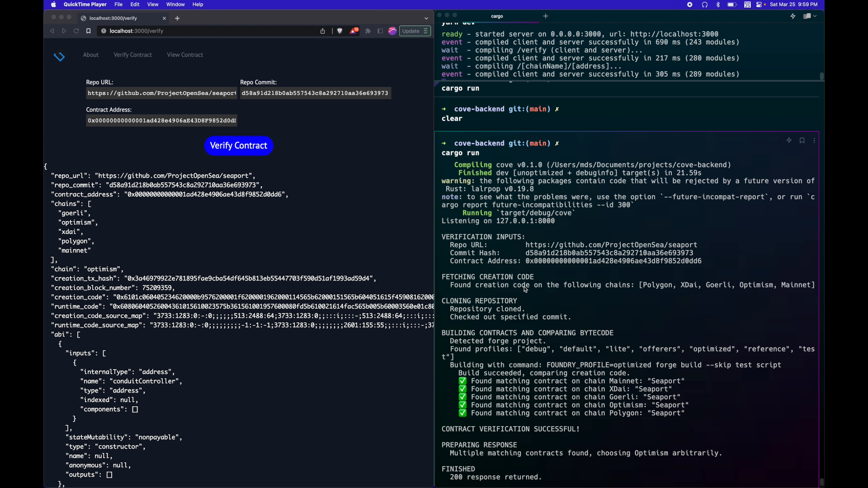This screenshot has width=868, height=488.
Task: Click the "clear" command in terminal
Action: click(452, 119)
